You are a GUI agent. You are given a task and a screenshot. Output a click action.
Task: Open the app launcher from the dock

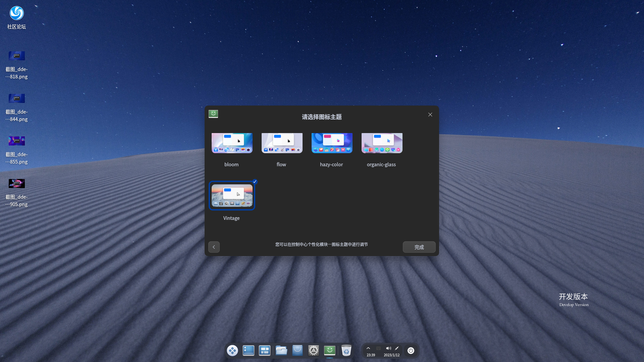coord(232,351)
